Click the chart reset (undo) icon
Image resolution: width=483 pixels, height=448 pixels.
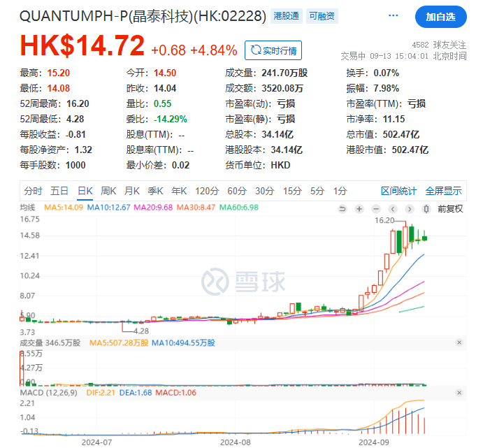tap(342, 208)
